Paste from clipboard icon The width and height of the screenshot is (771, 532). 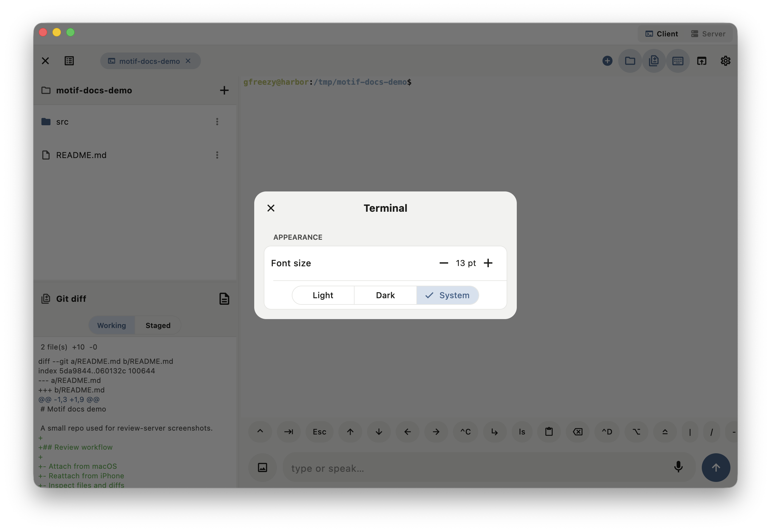549,432
